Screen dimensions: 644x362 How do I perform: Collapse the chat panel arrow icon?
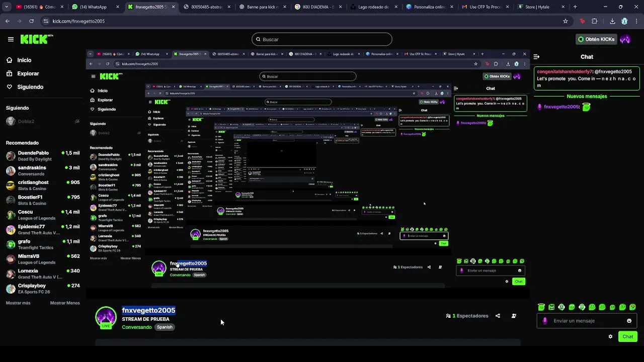click(x=536, y=57)
